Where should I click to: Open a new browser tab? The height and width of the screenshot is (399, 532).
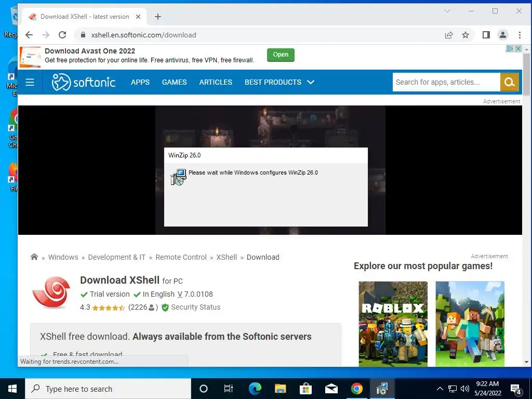click(158, 17)
